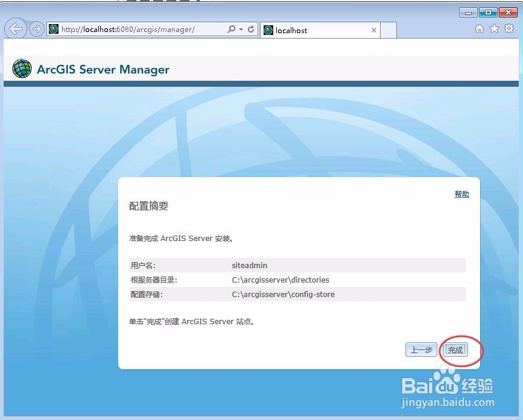Click the browser Forward arrow button
This screenshot has height=420, width=523.
[x=37, y=30]
